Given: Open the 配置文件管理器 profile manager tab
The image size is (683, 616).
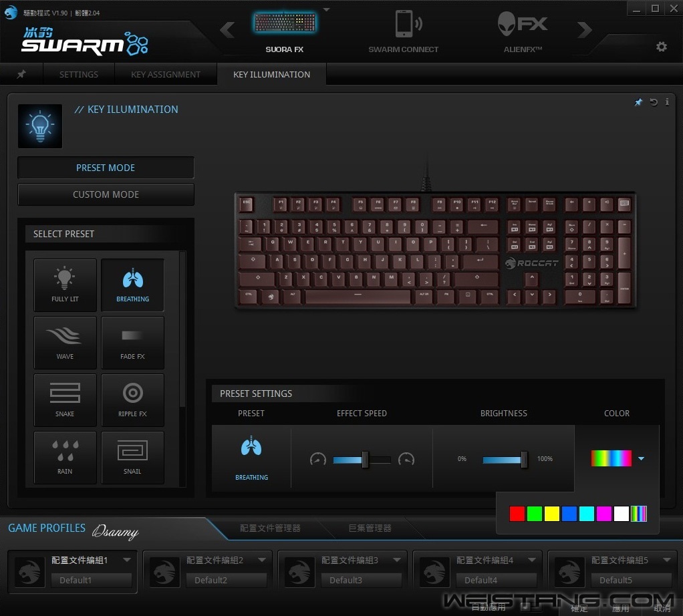Looking at the screenshot, I should click(x=270, y=528).
